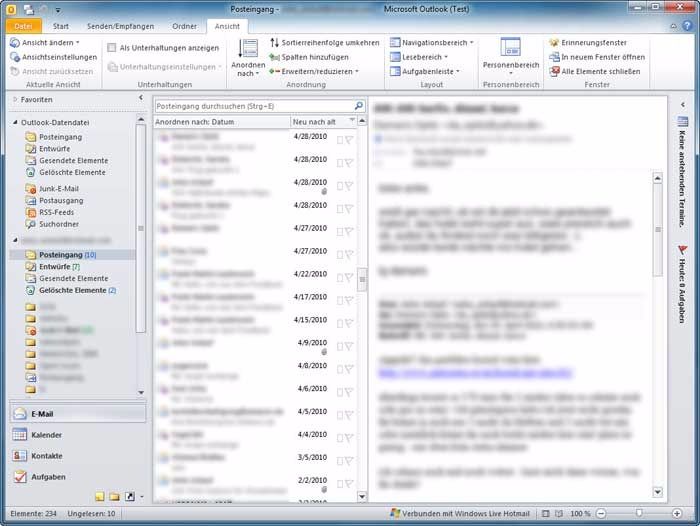
Task: Click Alle Elemente schließen
Action: (x=595, y=71)
